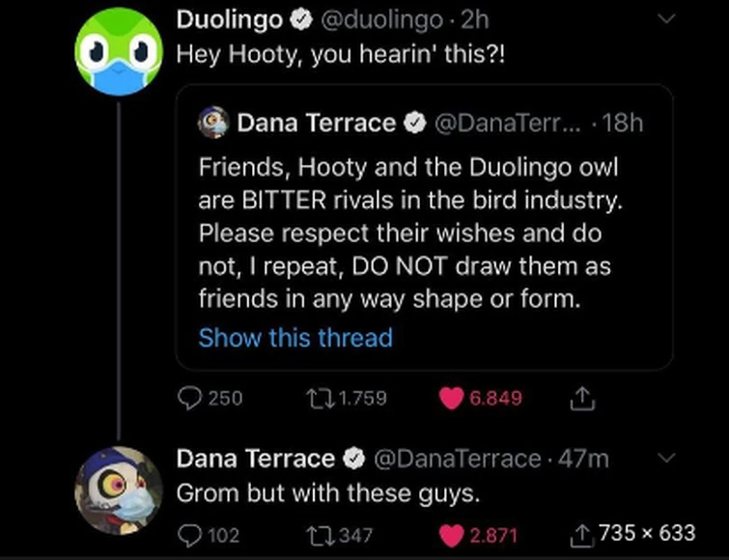Like Dana Terrace's Grom reply tweet

tap(451, 534)
